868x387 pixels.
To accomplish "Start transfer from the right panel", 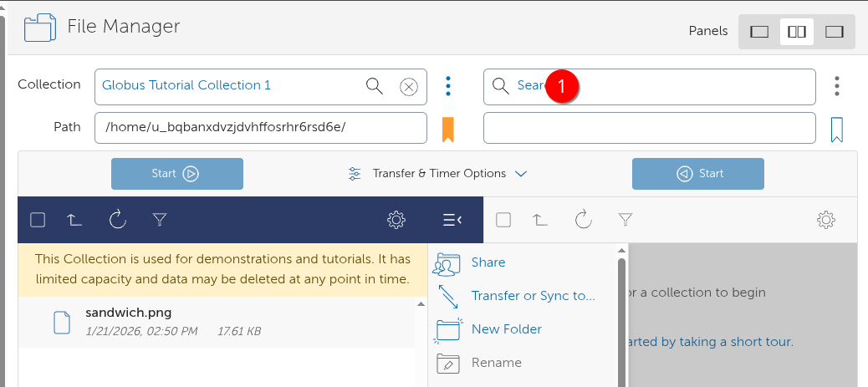I will [698, 174].
